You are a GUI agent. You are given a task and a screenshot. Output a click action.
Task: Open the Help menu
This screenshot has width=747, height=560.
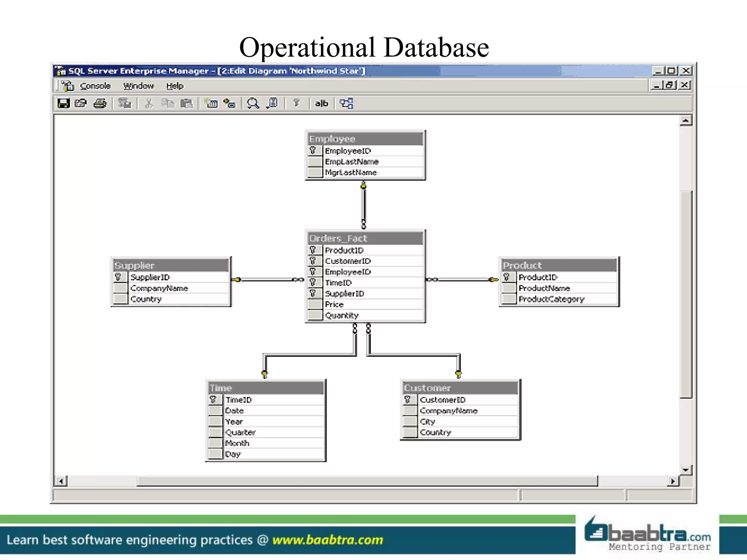point(175,86)
